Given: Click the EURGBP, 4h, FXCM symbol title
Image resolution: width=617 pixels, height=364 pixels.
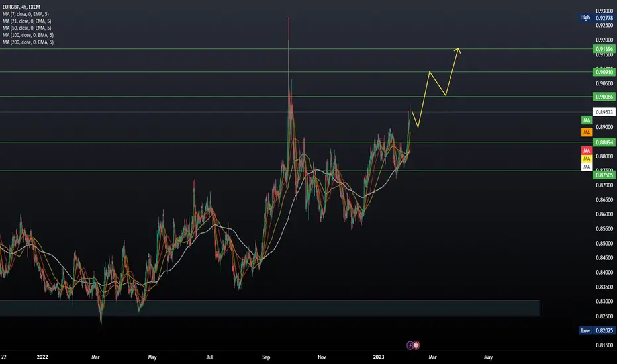Looking at the screenshot, I should (21, 7).
